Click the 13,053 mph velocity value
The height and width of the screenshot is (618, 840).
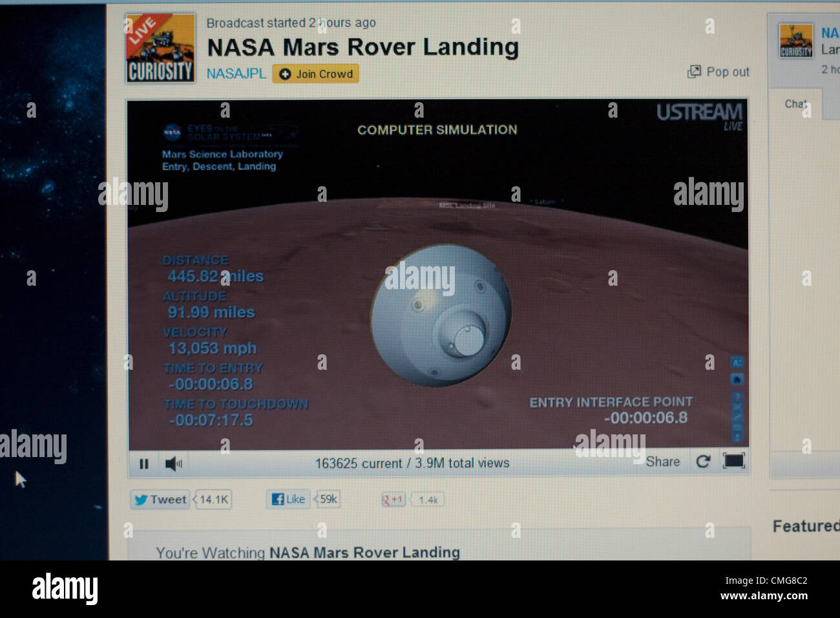(212, 348)
